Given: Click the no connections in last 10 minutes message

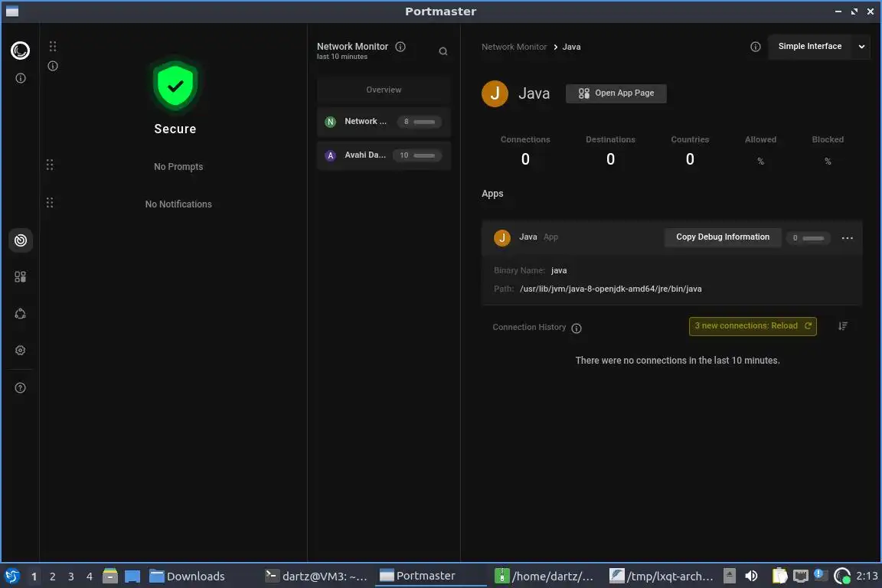Looking at the screenshot, I should (678, 361).
